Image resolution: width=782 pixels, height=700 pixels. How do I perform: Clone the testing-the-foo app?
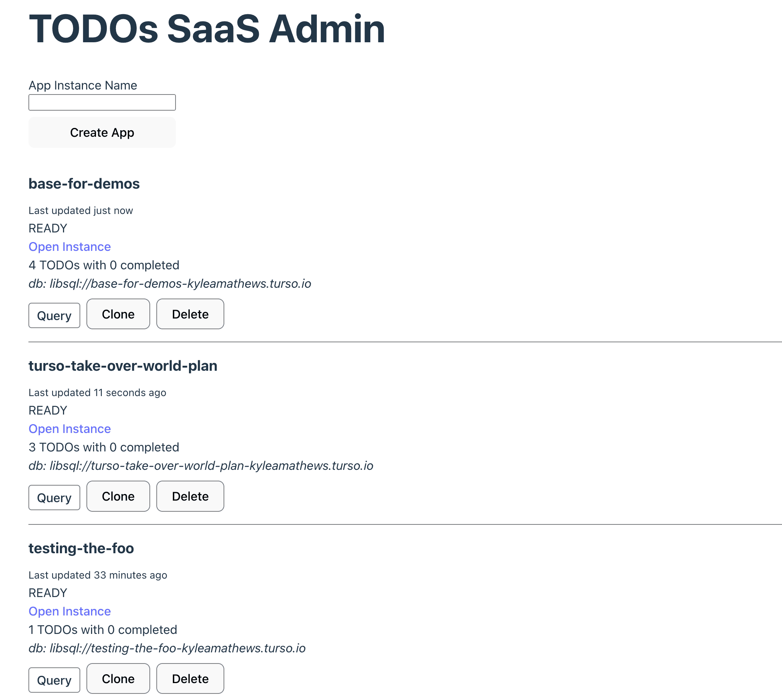[118, 679]
